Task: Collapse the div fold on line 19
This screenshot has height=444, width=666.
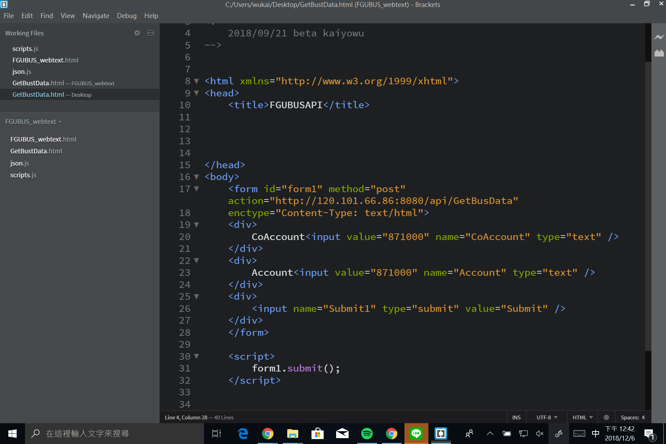Action: click(x=196, y=224)
